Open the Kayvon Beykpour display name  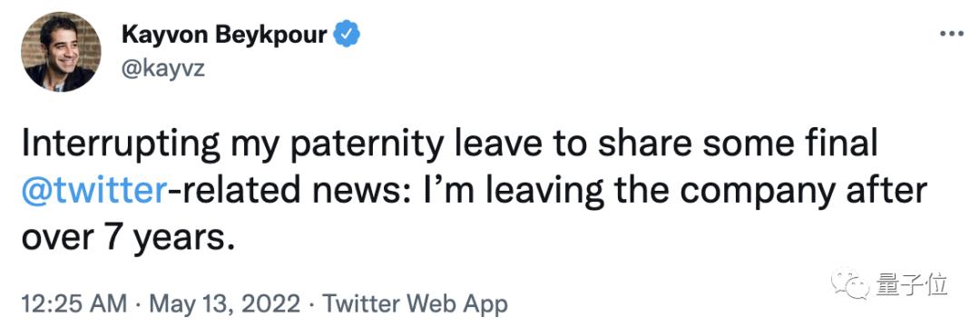point(224,35)
